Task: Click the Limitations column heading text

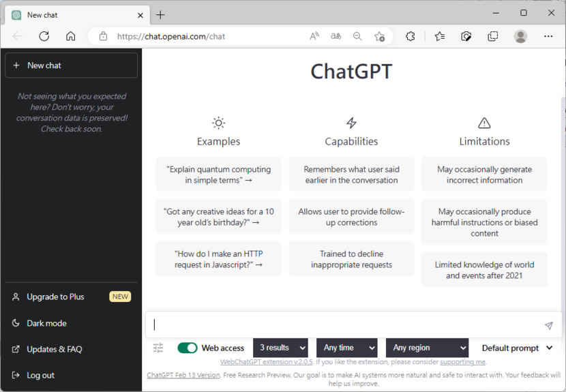Action: pyautogui.click(x=484, y=141)
